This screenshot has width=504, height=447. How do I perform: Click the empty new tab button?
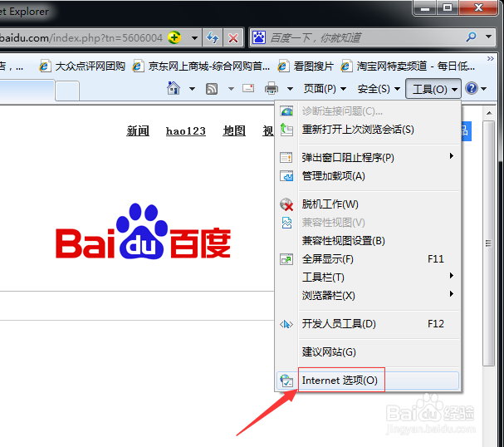tap(67, 91)
